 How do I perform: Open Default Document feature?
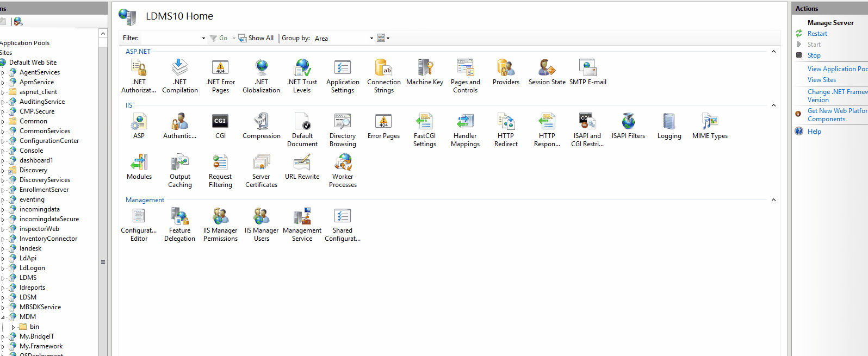(x=302, y=129)
